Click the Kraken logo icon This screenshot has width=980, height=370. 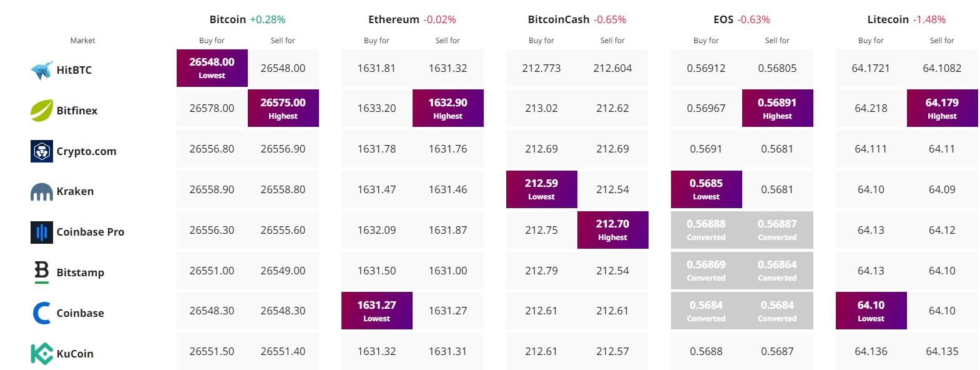(42, 192)
